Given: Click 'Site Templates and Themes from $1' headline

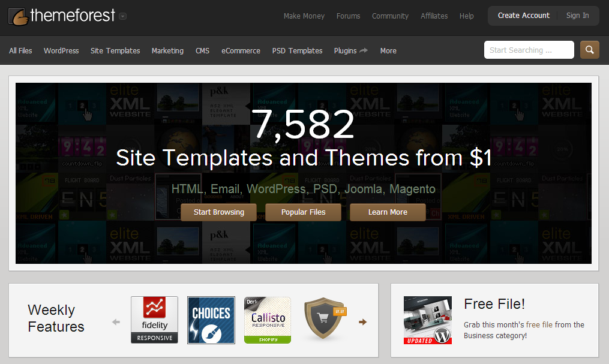Looking at the screenshot, I should 304,158.
